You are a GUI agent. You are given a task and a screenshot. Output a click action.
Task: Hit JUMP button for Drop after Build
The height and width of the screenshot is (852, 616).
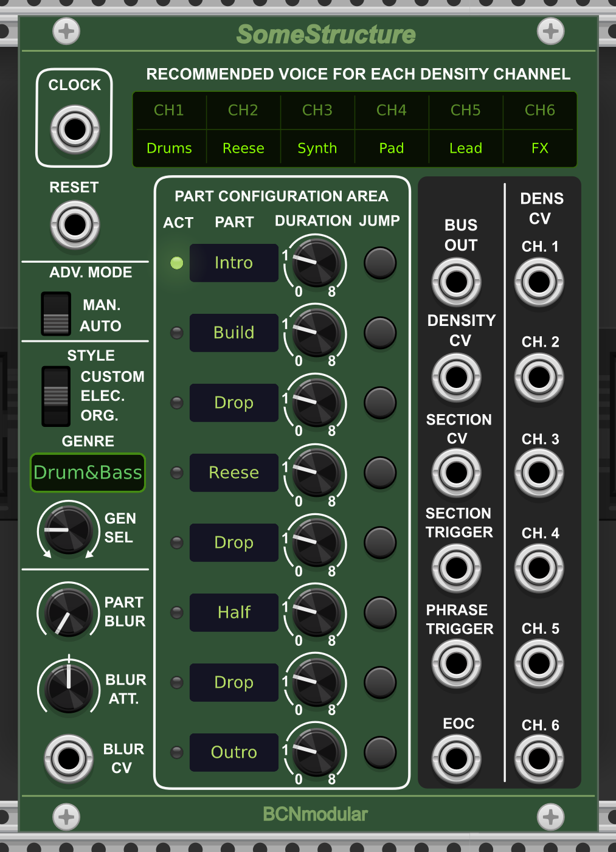[x=380, y=403]
